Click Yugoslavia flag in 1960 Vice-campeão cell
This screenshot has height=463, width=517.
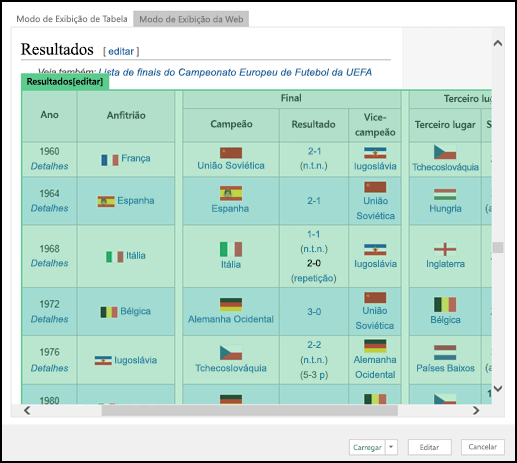375,153
